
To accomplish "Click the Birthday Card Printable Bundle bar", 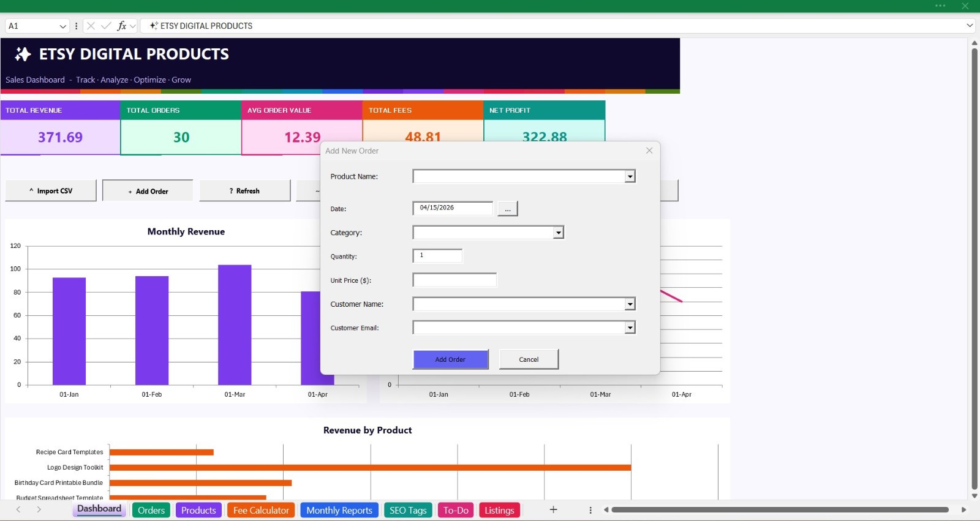I will [200, 483].
